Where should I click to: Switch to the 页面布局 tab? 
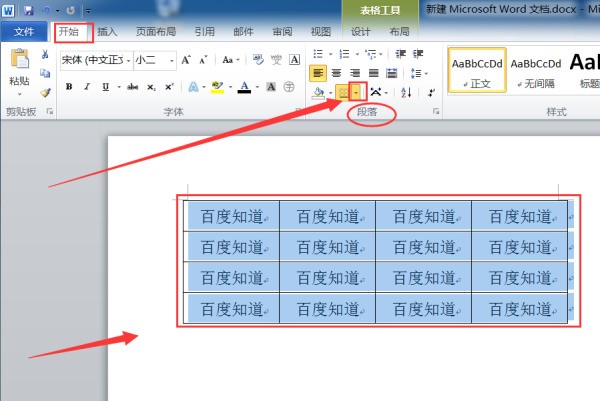pyautogui.click(x=156, y=31)
